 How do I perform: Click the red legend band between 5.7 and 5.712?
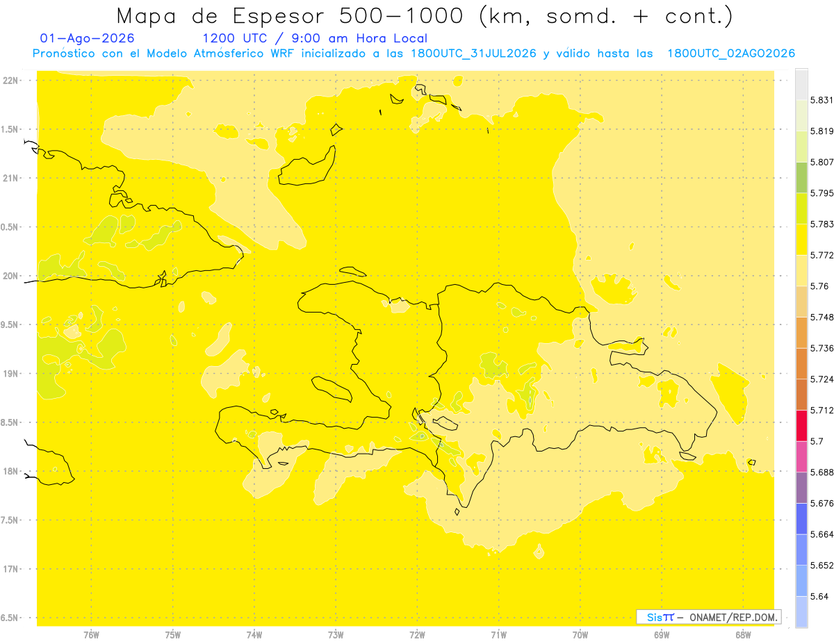point(801,425)
